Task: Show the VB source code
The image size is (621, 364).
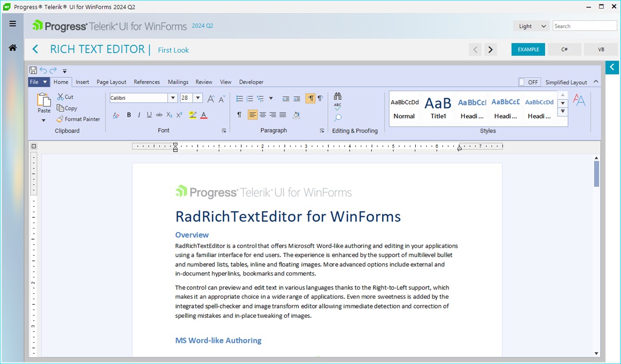Action: coord(601,49)
